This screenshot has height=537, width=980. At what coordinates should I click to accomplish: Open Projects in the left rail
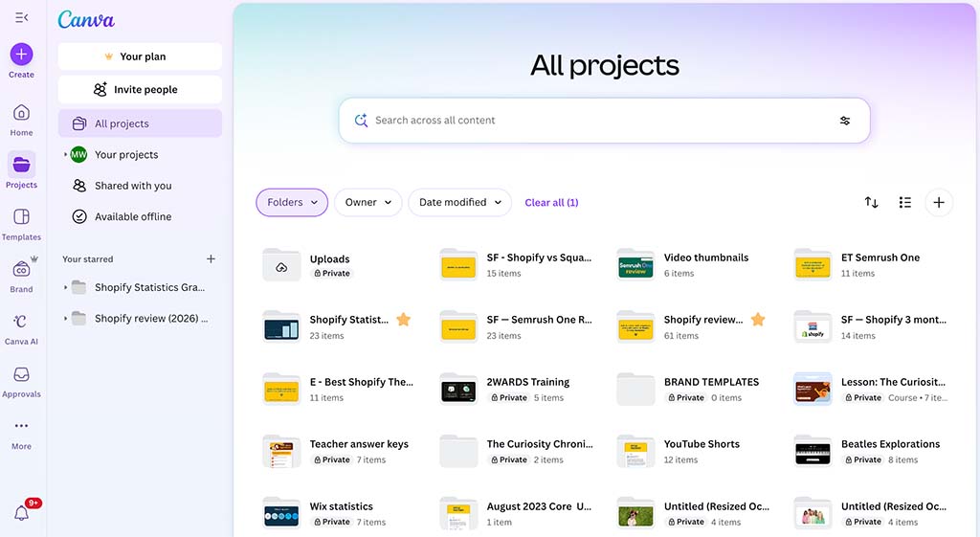tap(21, 170)
